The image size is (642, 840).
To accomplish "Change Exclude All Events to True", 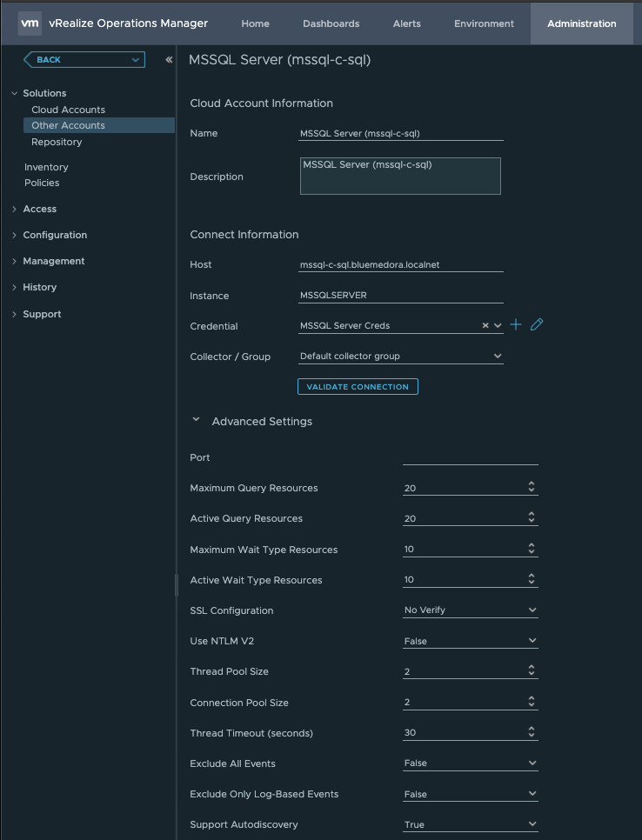I will pyautogui.click(x=470, y=763).
